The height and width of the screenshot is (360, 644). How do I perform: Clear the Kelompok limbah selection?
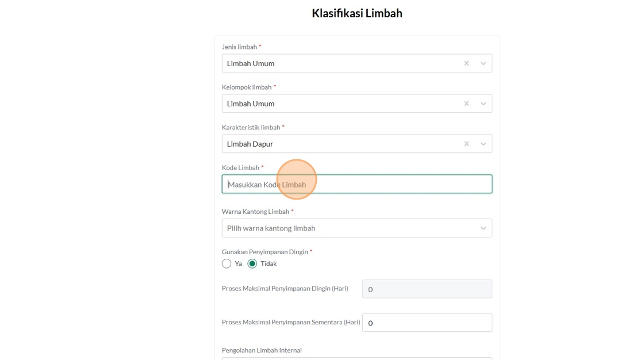point(466,104)
